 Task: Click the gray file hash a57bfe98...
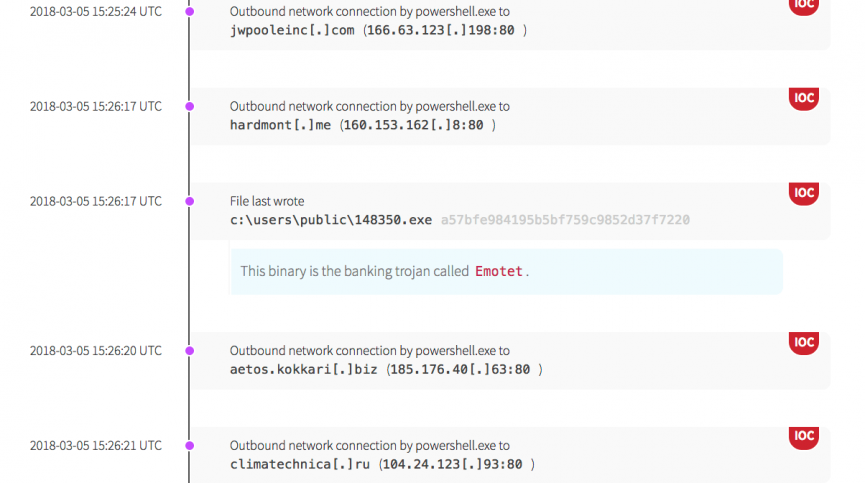[x=564, y=220]
